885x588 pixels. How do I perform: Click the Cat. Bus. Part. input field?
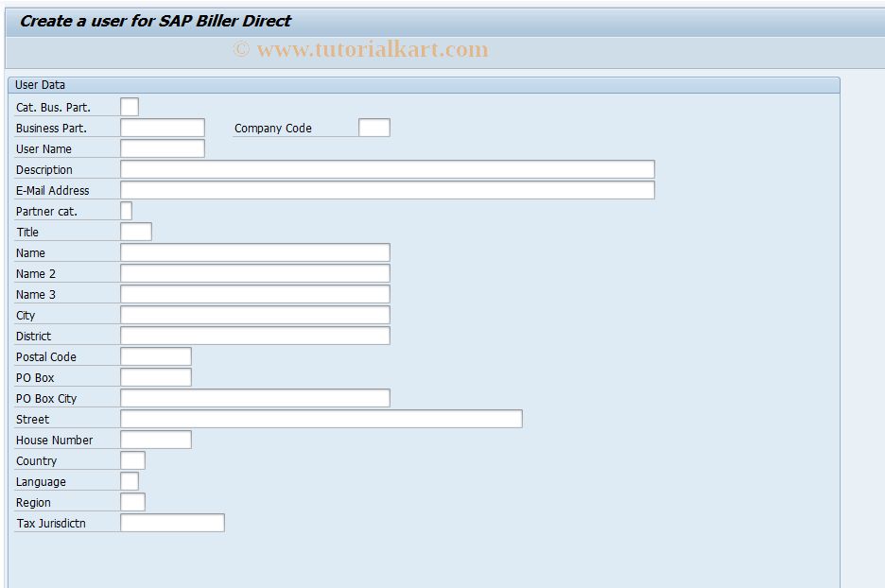coord(130,107)
